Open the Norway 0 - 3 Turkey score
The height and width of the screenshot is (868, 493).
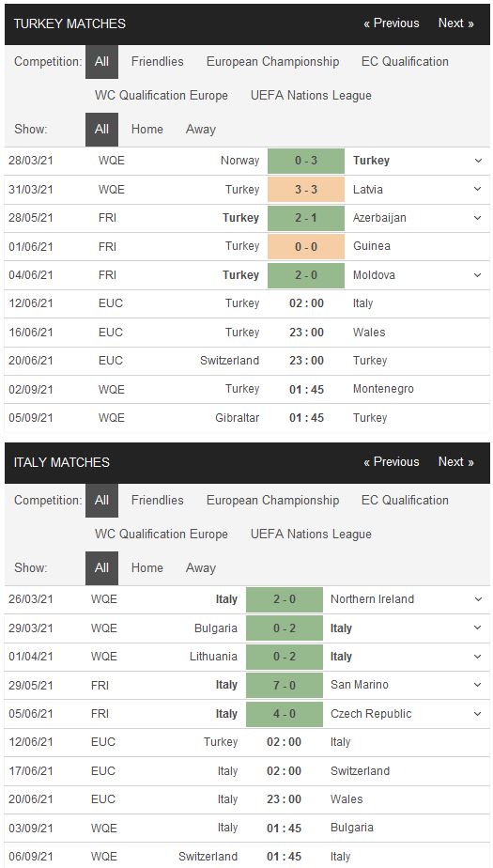306,161
